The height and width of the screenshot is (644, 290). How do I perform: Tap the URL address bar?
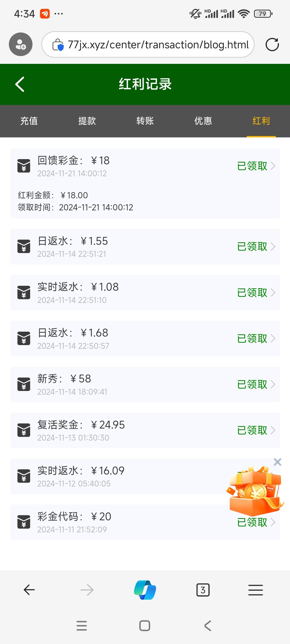pyautogui.click(x=158, y=45)
